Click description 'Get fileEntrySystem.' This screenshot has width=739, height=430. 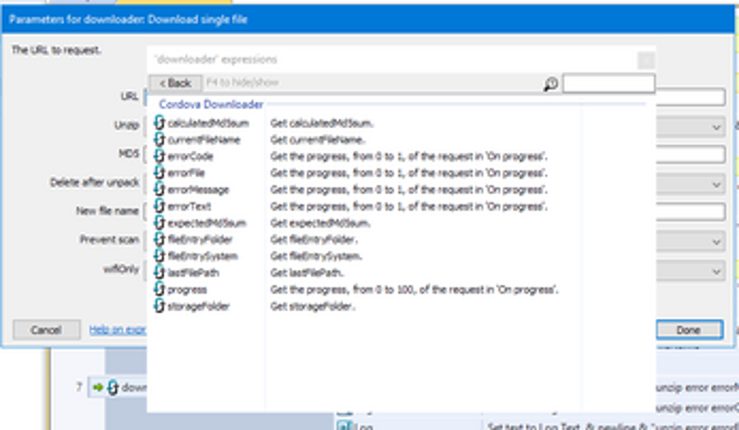tap(316, 256)
